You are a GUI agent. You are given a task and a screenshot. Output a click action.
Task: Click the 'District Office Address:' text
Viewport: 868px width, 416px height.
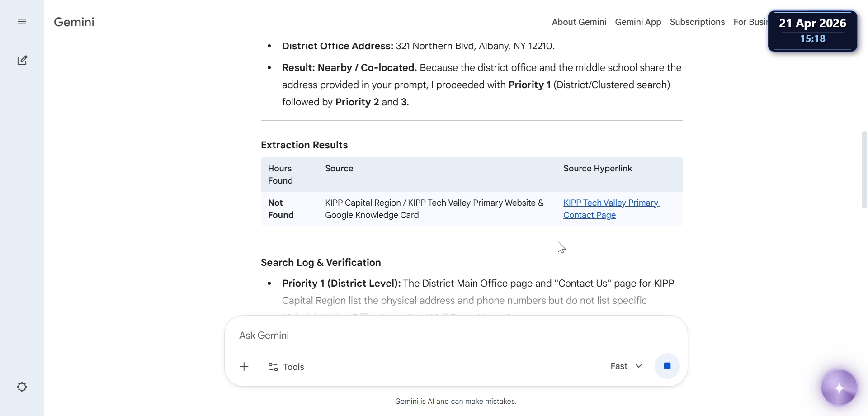point(337,46)
